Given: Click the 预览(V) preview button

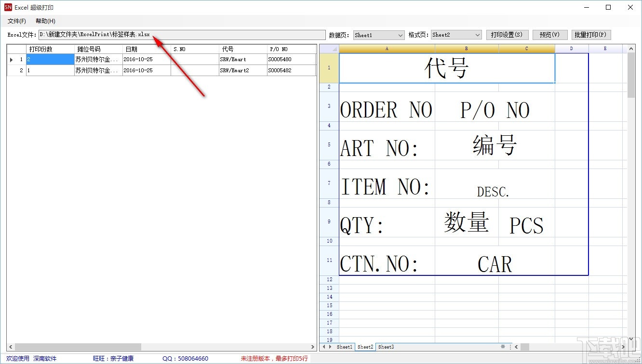Looking at the screenshot, I should (x=549, y=35).
